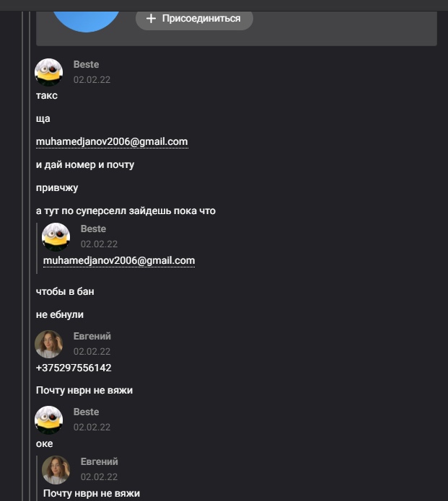Open Beste's avatar above the 'такс' message
The width and height of the screenshot is (448, 501).
pyautogui.click(x=49, y=72)
